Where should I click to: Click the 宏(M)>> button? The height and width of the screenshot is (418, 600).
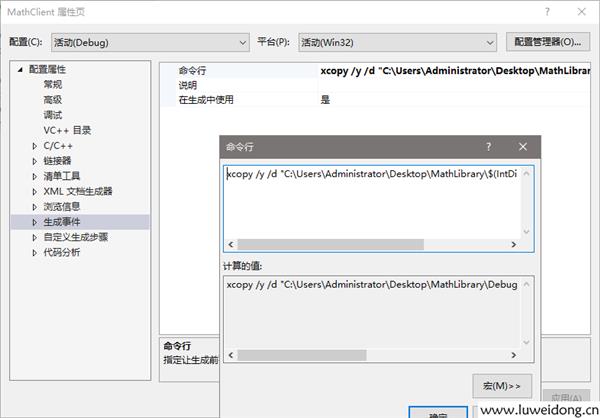click(502, 386)
